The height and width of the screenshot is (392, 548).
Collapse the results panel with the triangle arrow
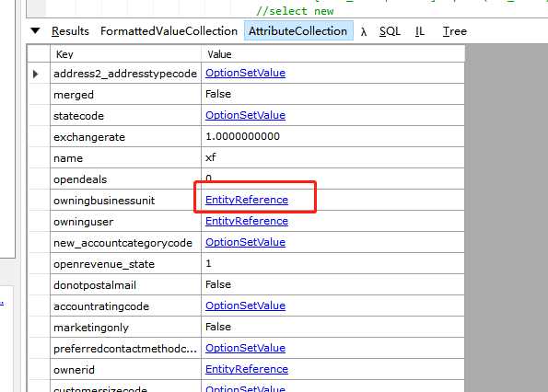click(x=35, y=30)
